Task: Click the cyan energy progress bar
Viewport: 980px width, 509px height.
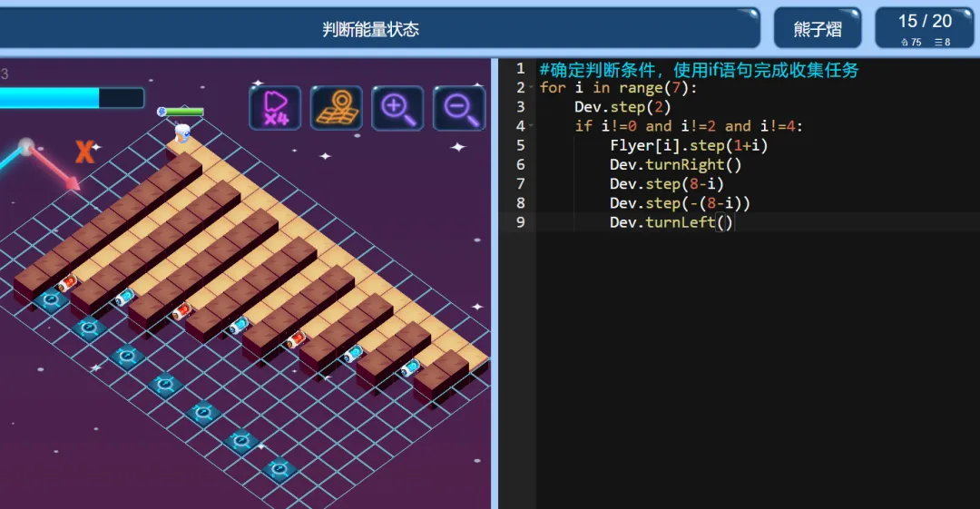Action: 72,98
